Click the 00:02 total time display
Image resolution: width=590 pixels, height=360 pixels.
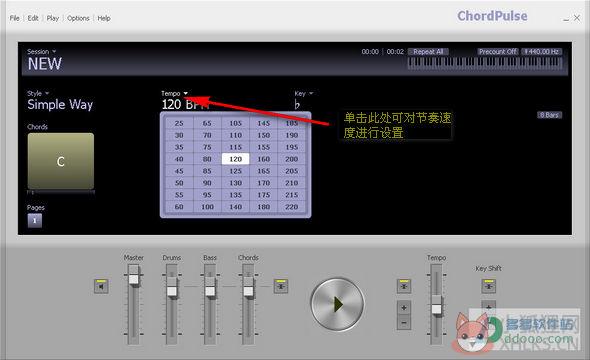(395, 52)
